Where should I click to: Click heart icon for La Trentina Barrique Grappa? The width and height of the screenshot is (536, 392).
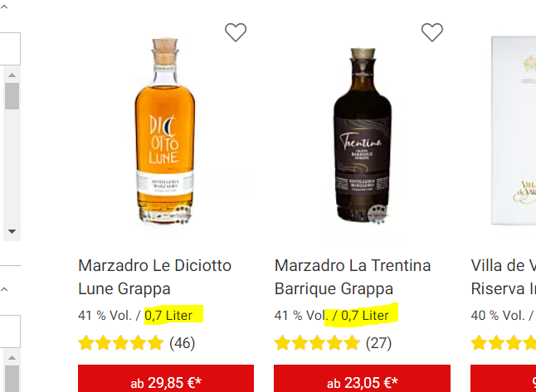pyautogui.click(x=432, y=33)
